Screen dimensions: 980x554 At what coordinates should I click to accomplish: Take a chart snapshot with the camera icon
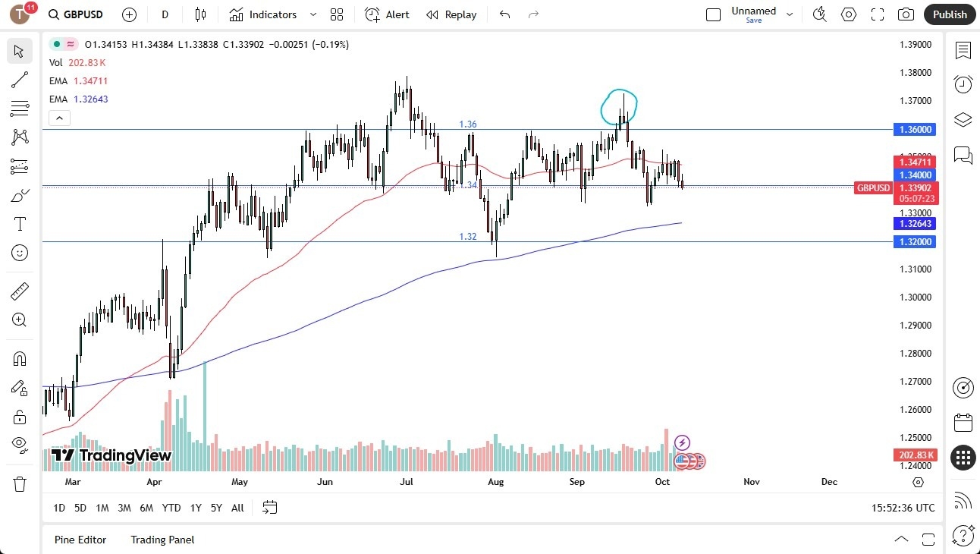[906, 14]
